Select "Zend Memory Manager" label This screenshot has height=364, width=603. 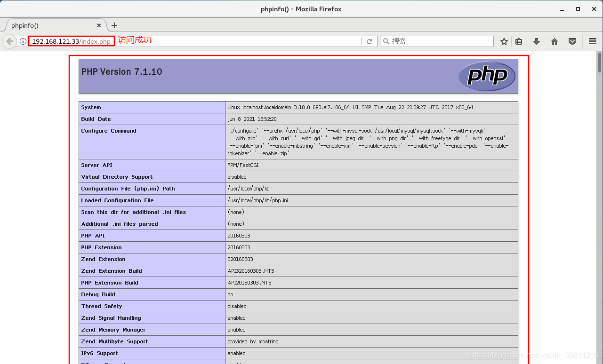[113, 330]
